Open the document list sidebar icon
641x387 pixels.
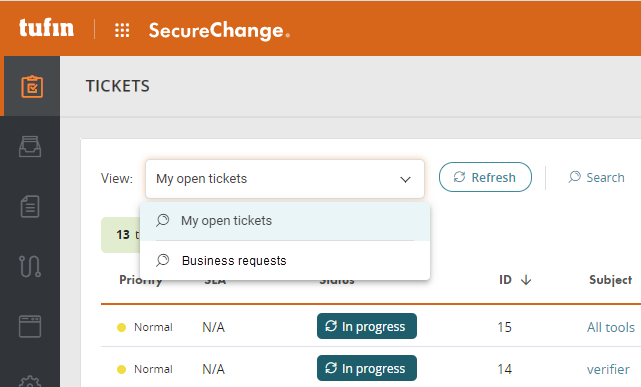[x=30, y=206]
